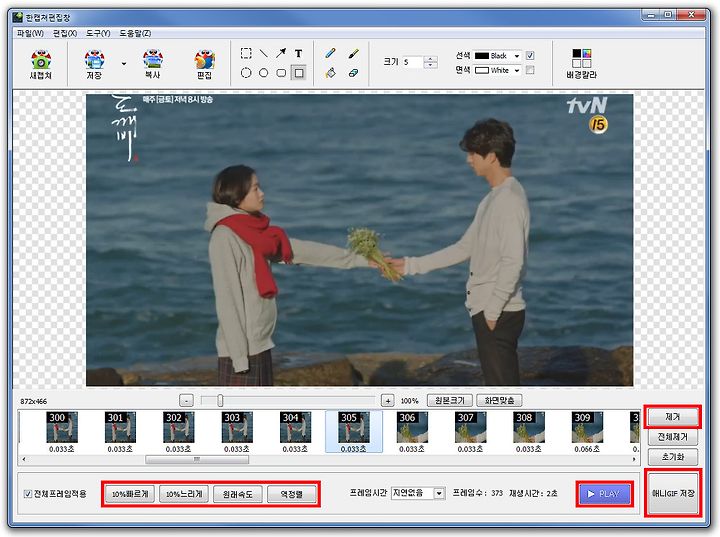Click the 역정렬 reverse order button
Image resolution: width=720 pixels, height=537 pixels.
point(292,494)
